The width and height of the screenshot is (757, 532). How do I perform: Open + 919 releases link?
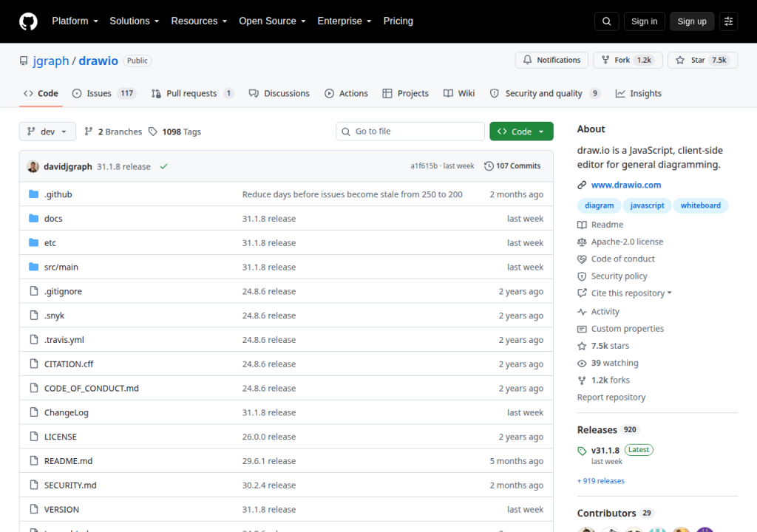click(x=600, y=481)
